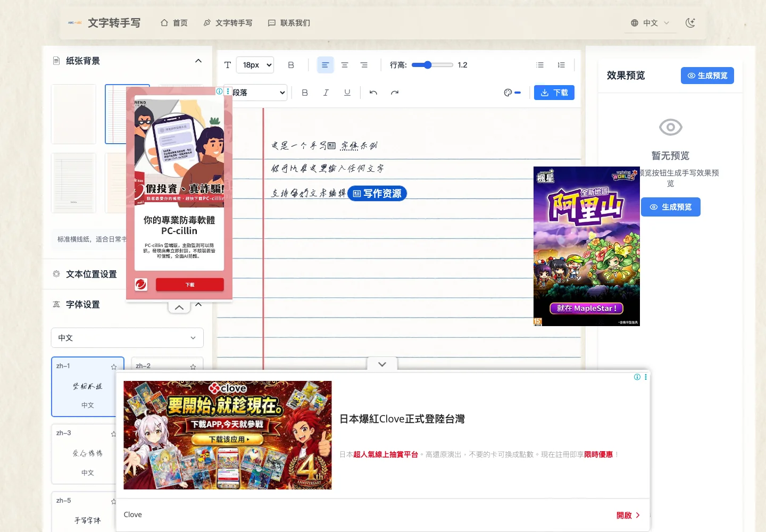Open the PC-cillin ad options menu
The width and height of the screenshot is (766, 532).
228,92
